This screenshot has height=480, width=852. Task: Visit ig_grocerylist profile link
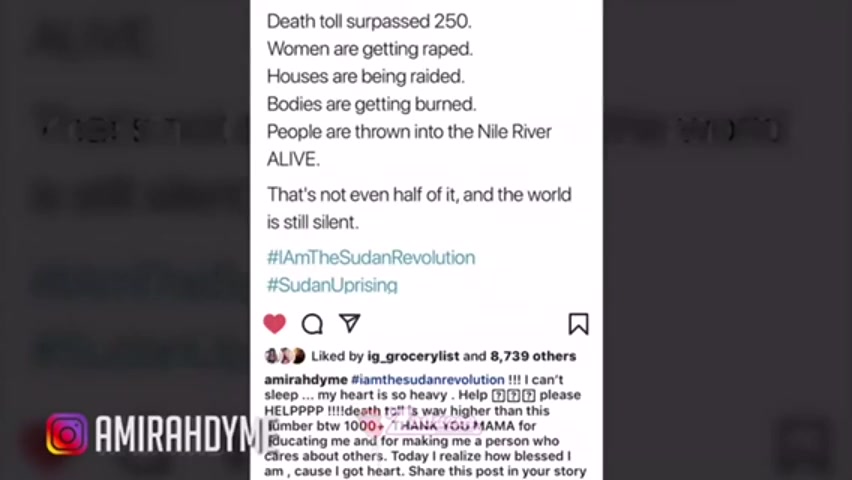pyautogui.click(x=413, y=356)
